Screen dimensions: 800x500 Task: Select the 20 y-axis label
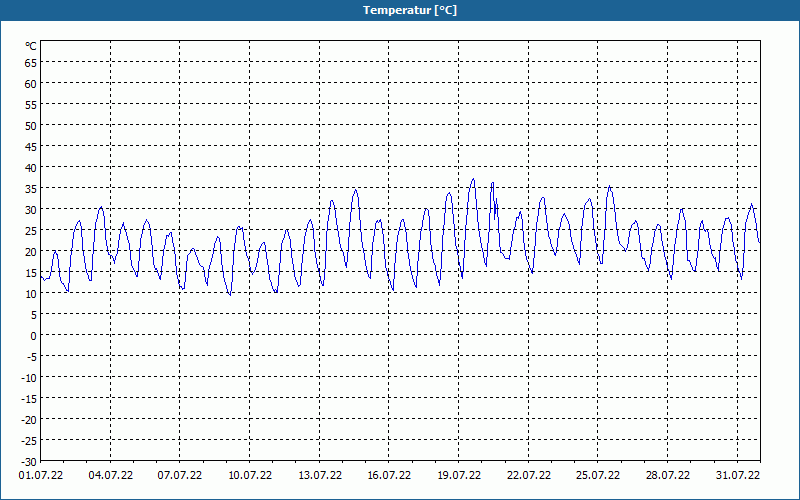31,252
